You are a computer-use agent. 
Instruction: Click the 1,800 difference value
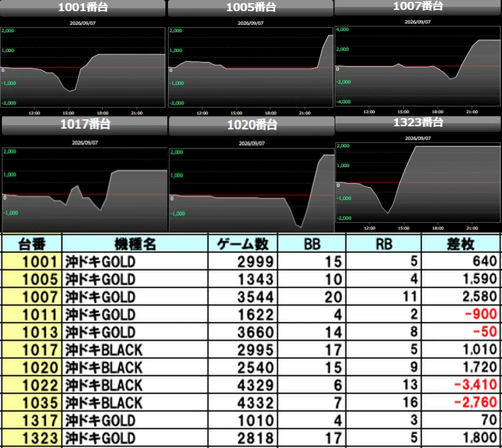(x=479, y=438)
